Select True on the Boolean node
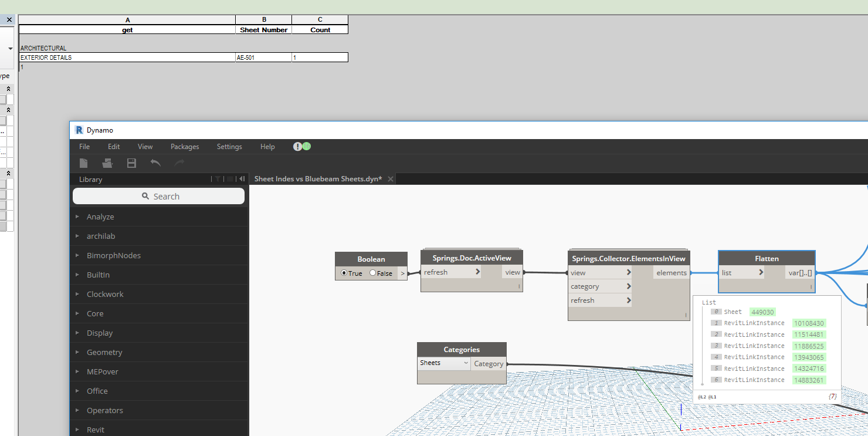The image size is (868, 436). (344, 273)
